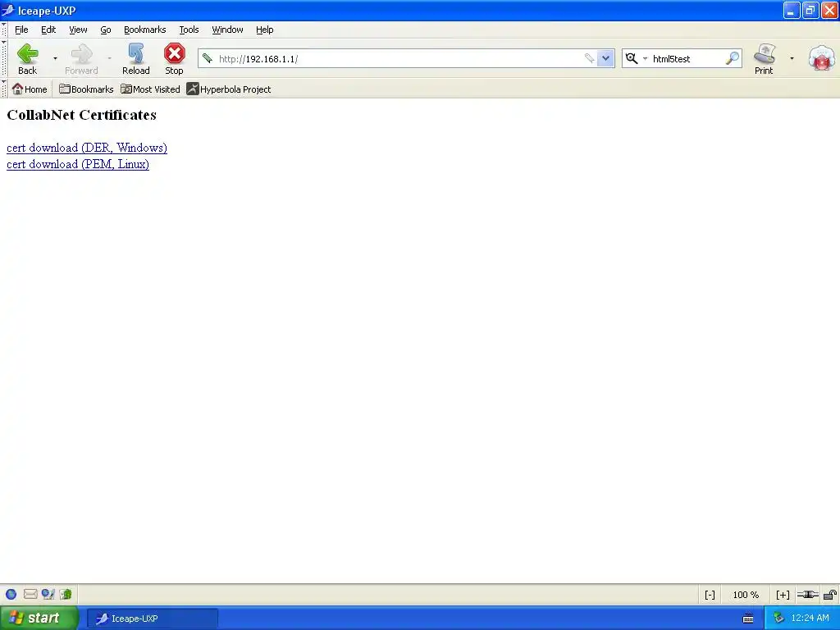
Task: Expand the URL bar history dropdown
Action: (x=605, y=58)
